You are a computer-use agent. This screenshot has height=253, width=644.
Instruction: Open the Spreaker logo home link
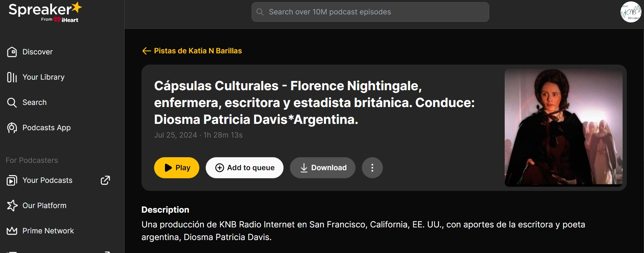tap(45, 12)
